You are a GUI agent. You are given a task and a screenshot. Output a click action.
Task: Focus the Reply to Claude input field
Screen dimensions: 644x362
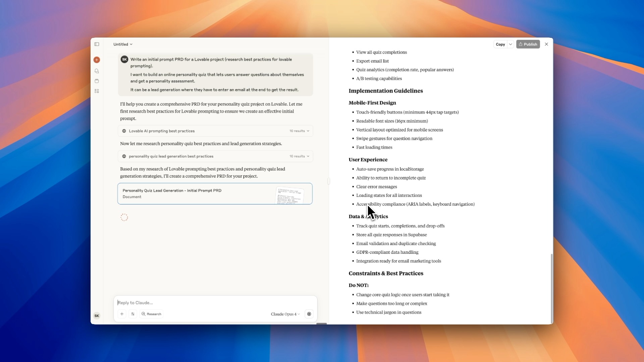pyautogui.click(x=215, y=303)
